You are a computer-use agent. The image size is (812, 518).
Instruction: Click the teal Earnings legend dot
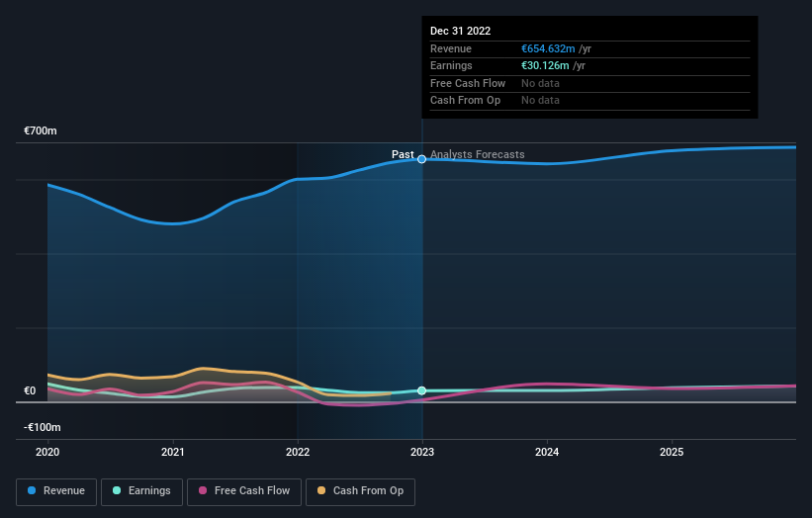tap(117, 490)
